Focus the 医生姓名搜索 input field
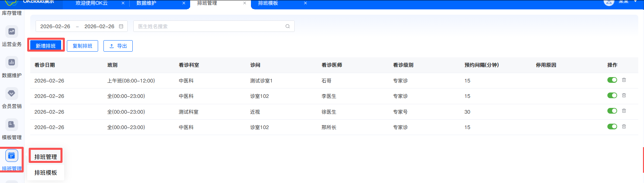The width and height of the screenshot is (644, 183). (210, 26)
